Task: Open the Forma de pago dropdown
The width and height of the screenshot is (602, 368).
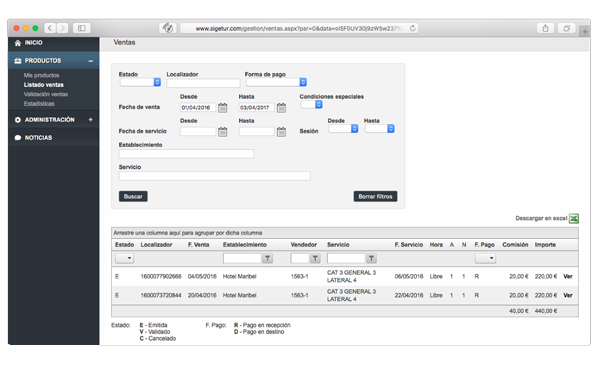Action: [276, 82]
